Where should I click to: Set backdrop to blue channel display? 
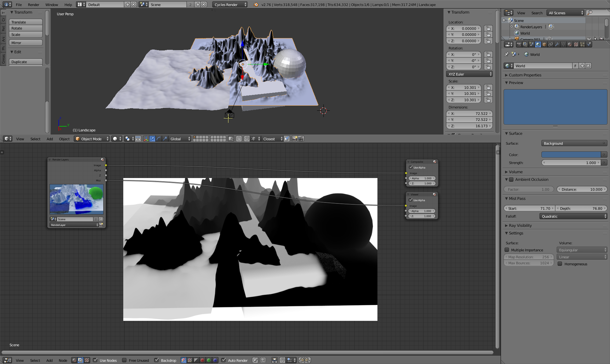tap(215, 360)
